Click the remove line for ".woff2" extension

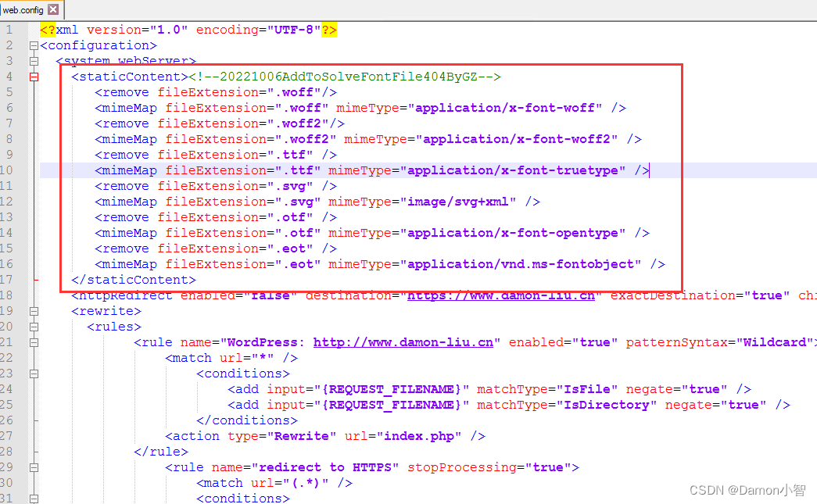[220, 123]
